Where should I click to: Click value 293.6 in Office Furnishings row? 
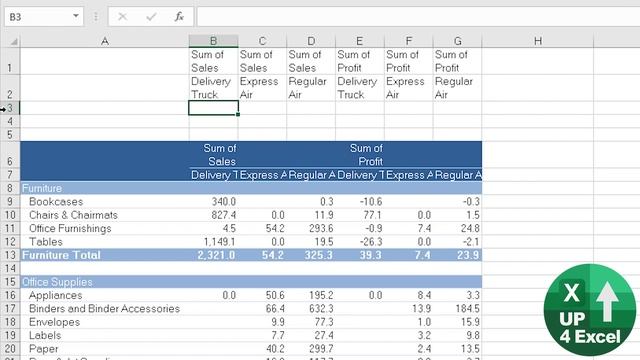pos(321,229)
